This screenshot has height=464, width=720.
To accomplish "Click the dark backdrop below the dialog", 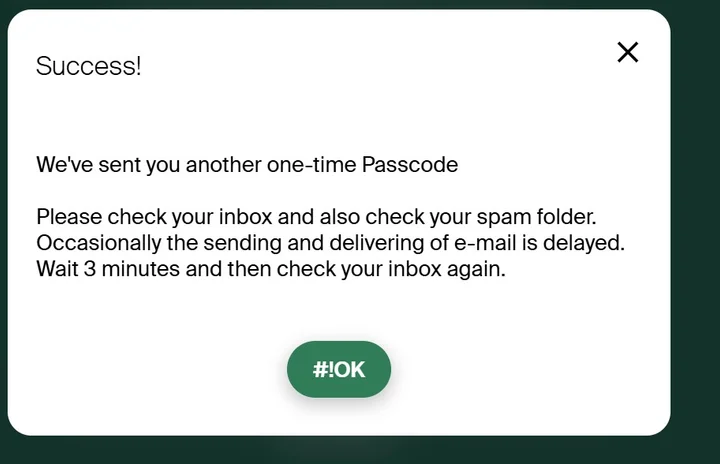I will (x=360, y=451).
